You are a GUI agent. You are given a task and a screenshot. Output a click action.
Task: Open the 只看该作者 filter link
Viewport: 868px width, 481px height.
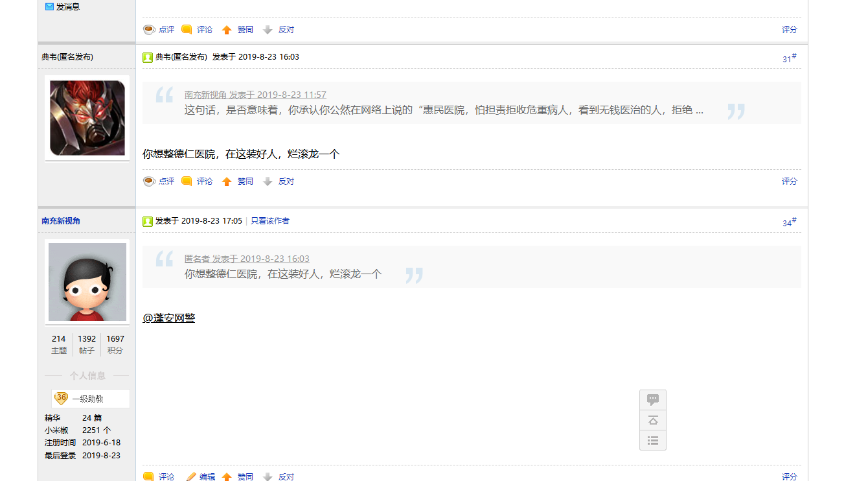click(270, 221)
